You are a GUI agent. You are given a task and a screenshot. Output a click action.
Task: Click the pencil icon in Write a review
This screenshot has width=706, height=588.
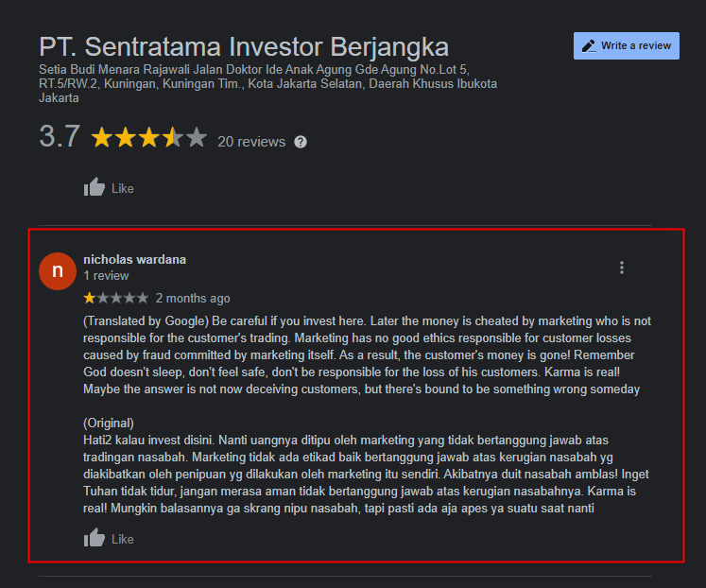pyautogui.click(x=589, y=46)
